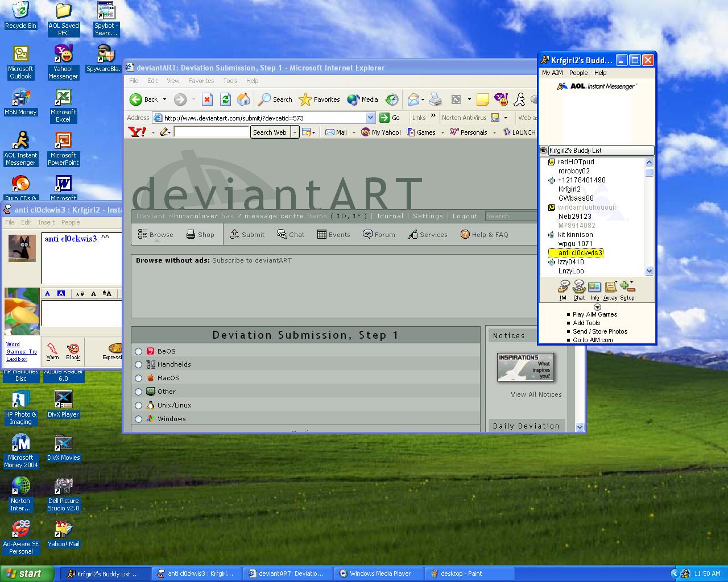Click the Buddy List scrollbar down arrow
The height and width of the screenshot is (582, 728).
coord(649,271)
